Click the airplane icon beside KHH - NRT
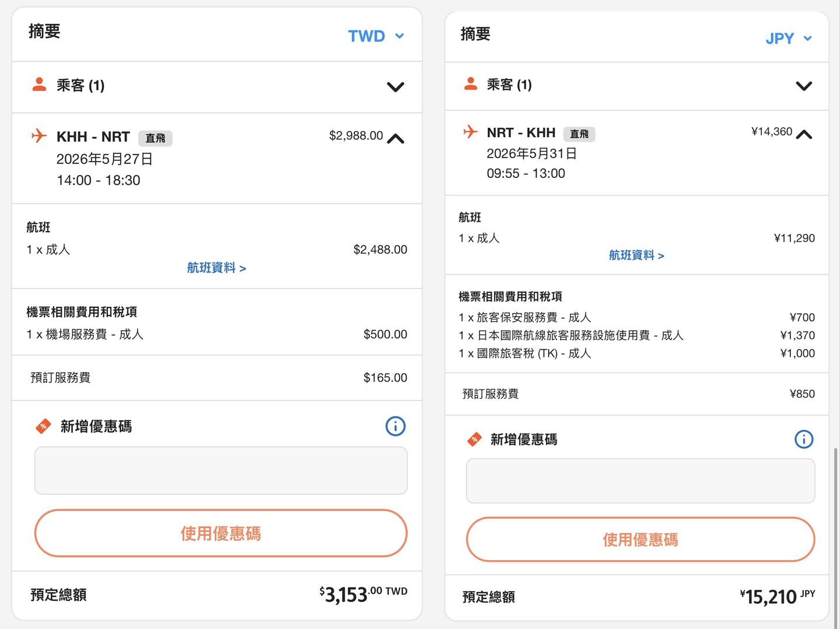Screen dimensions: 840x629 point(39,136)
